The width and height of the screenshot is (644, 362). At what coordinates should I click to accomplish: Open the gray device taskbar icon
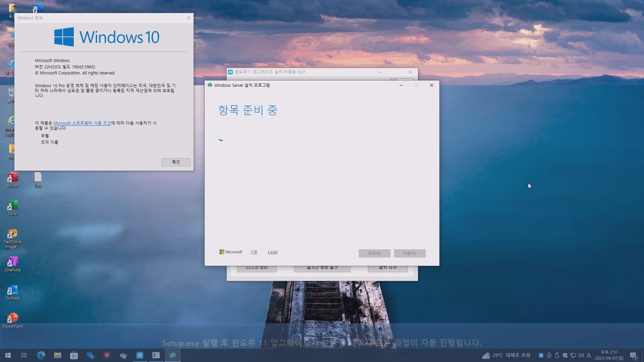click(123, 355)
